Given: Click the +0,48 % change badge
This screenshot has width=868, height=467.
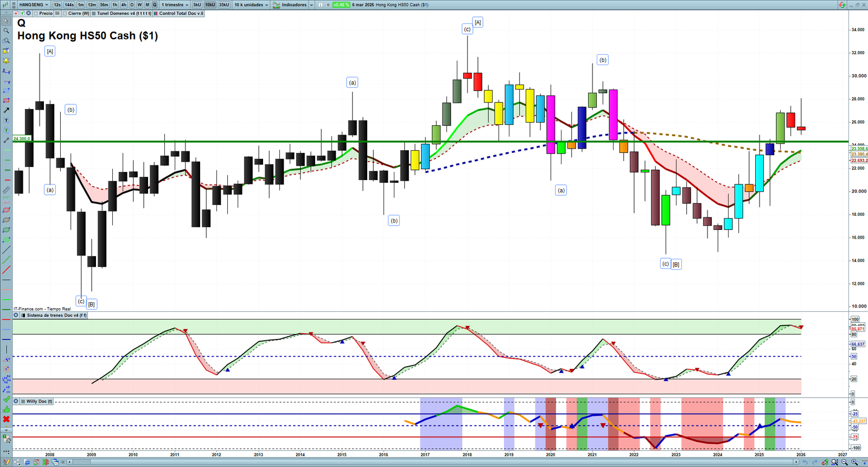Looking at the screenshot, I should tap(341, 5).
